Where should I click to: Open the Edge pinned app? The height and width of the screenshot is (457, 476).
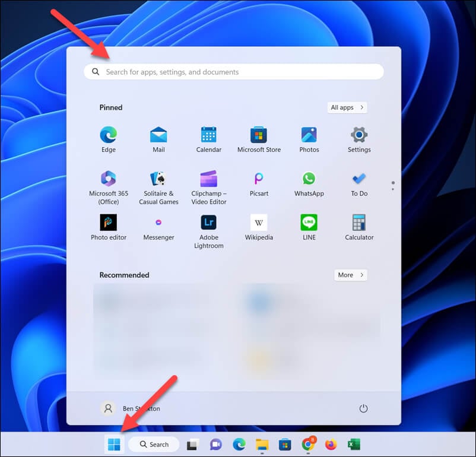click(109, 139)
